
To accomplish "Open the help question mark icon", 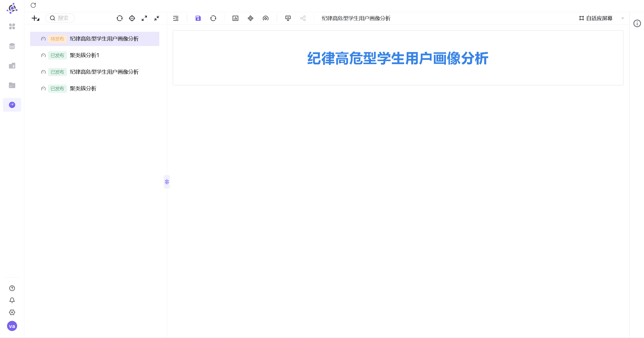I will (12, 288).
